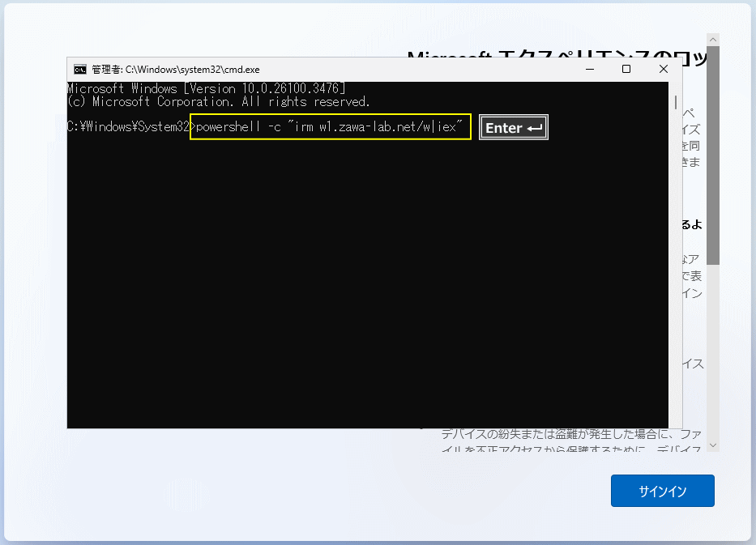Click the C:¥Windows¥System32 prompt text

pyautogui.click(x=129, y=126)
